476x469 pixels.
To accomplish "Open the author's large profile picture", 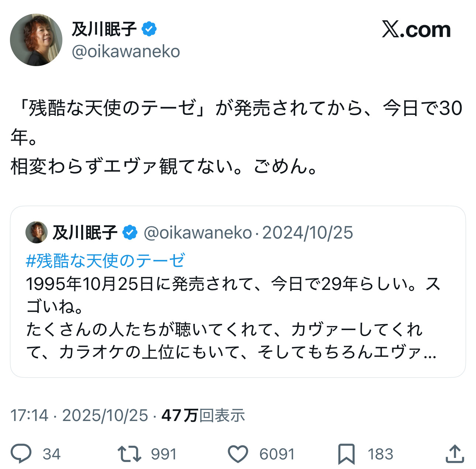I will click(36, 40).
